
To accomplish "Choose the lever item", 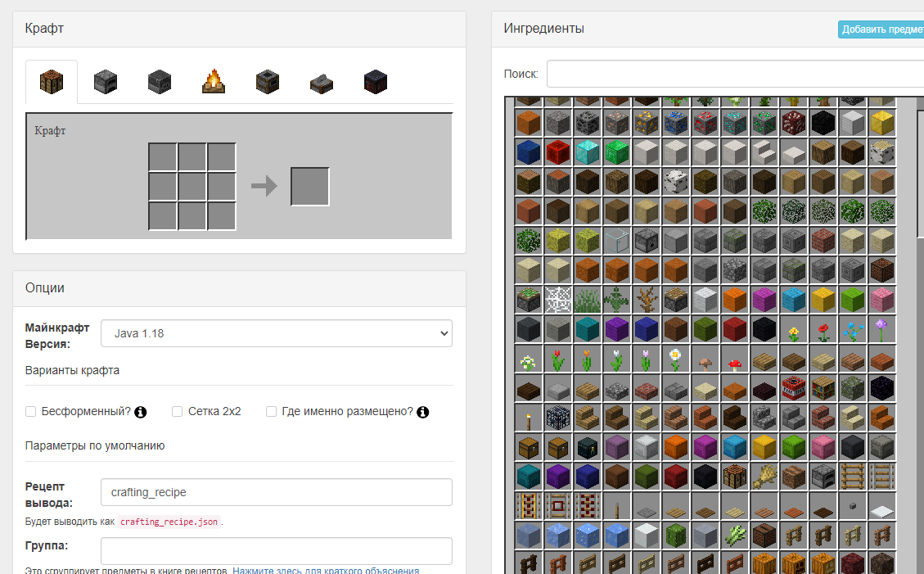I will (x=616, y=506).
